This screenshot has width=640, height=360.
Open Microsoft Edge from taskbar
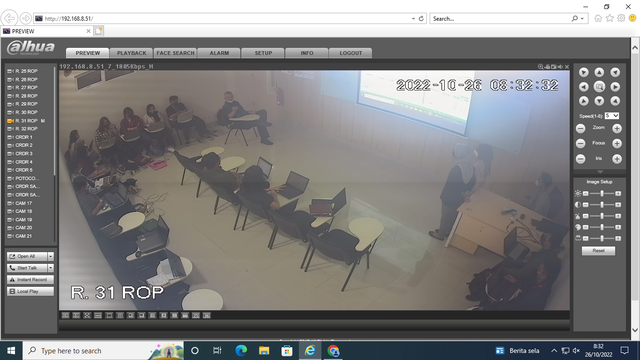click(x=241, y=351)
